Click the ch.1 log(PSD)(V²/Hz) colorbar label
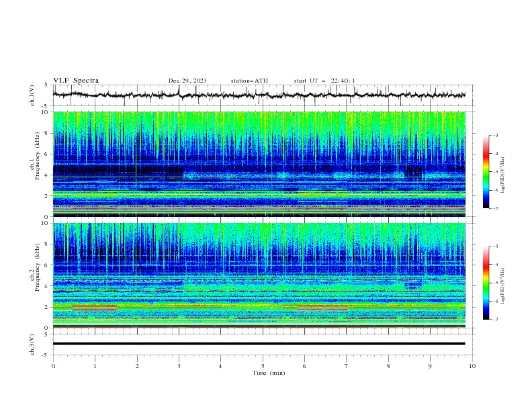The image size is (532, 411). pyautogui.click(x=502, y=175)
